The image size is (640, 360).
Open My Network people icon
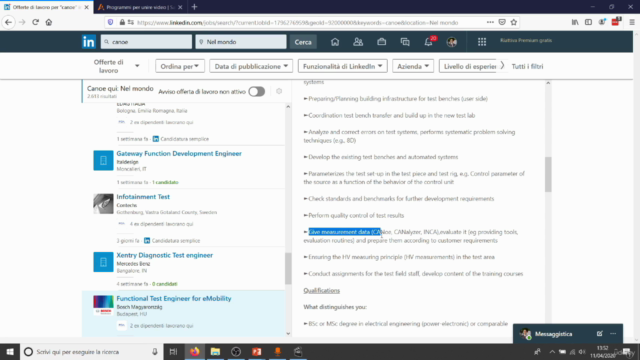tap(358, 42)
